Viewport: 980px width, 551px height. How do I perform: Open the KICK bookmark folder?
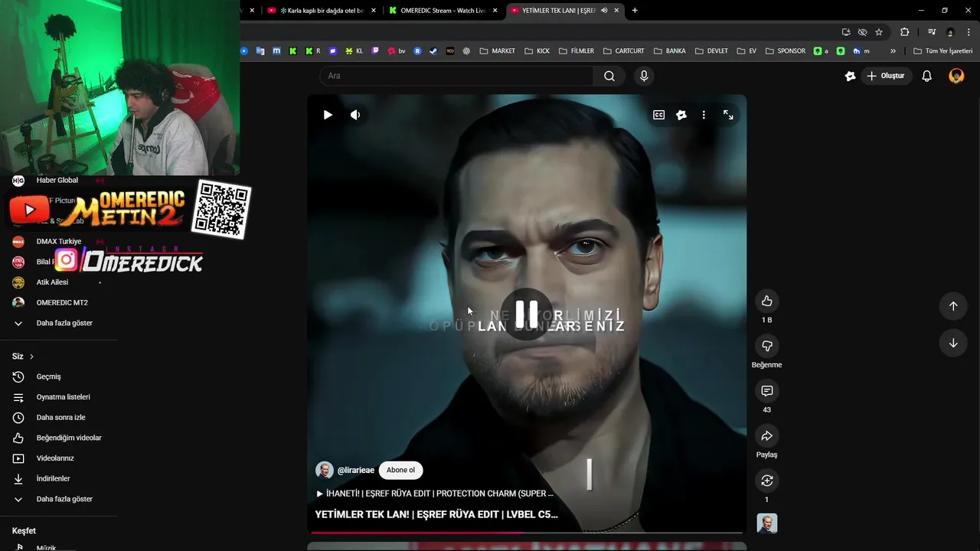pyautogui.click(x=537, y=51)
